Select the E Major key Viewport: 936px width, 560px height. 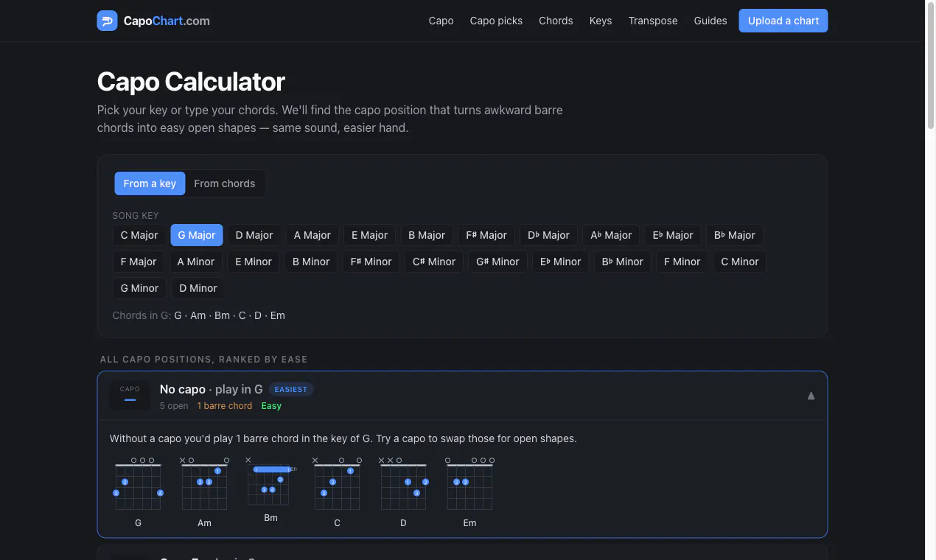370,235
